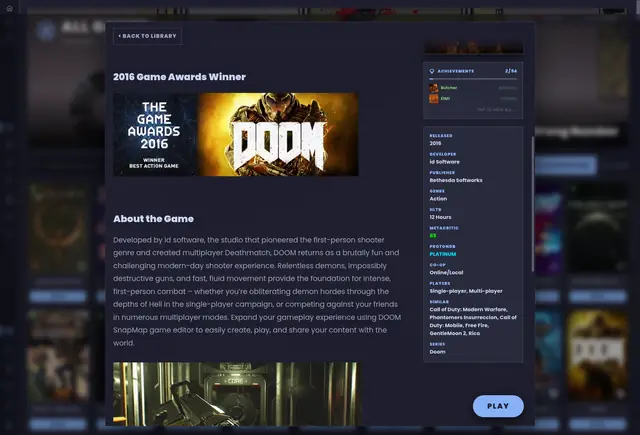Screen dimensions: 640x435
Task: Click the achievements count 2/54
Action: pos(511,71)
